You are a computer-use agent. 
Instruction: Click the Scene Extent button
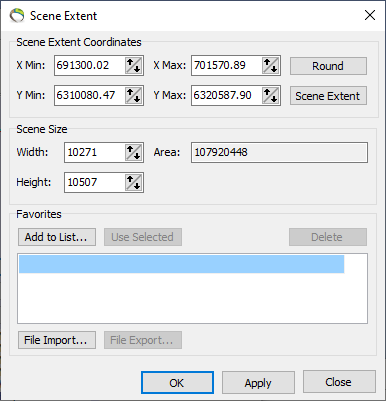pos(328,96)
